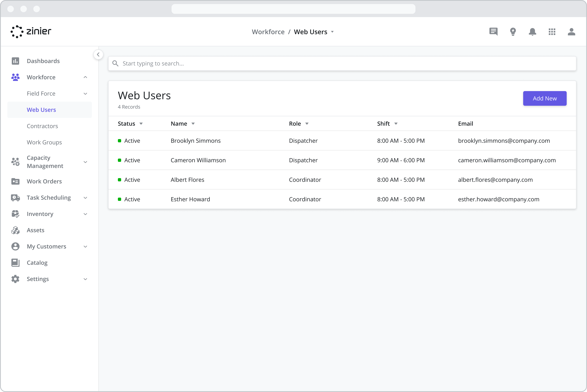This screenshot has height=392, width=587.
Task: Click the Dashboards chart icon
Action: point(15,61)
